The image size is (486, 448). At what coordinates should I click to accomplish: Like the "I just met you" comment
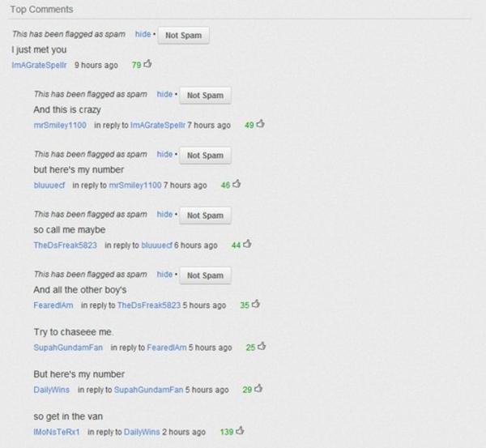click(148, 64)
